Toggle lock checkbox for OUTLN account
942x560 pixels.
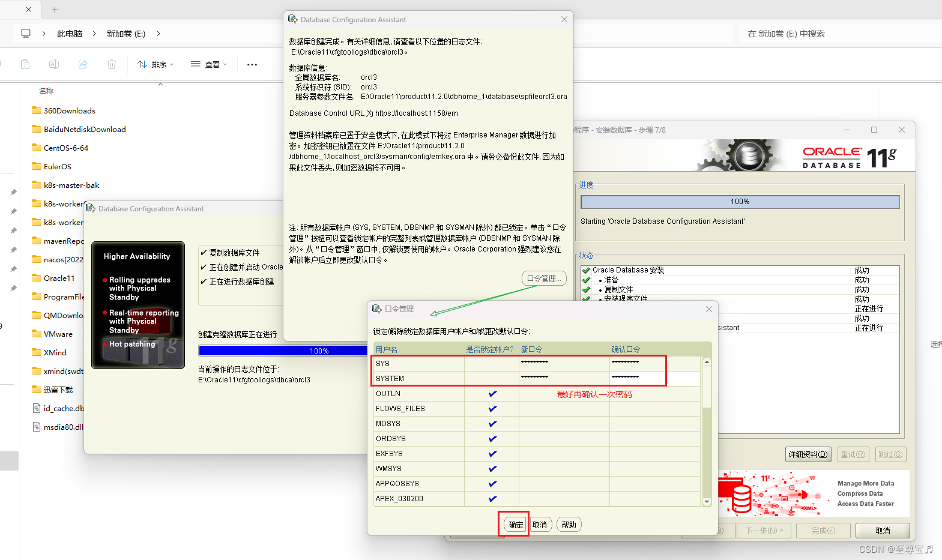pyautogui.click(x=492, y=394)
